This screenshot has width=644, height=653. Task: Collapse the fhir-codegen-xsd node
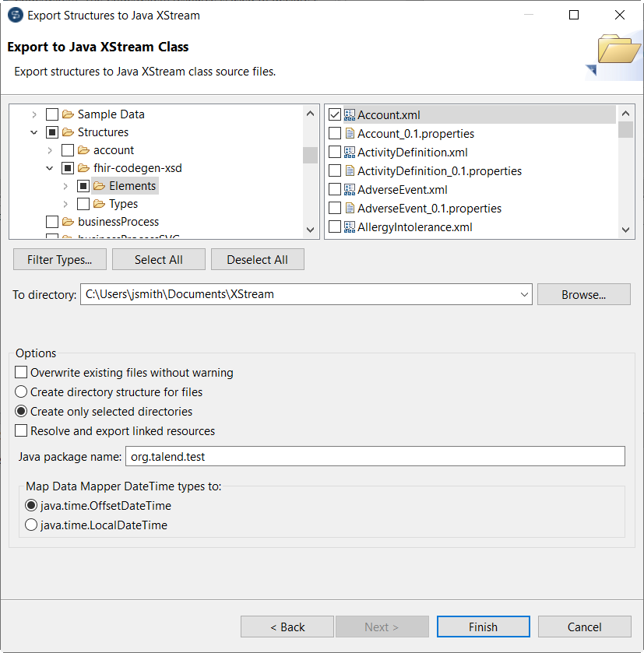(x=50, y=167)
